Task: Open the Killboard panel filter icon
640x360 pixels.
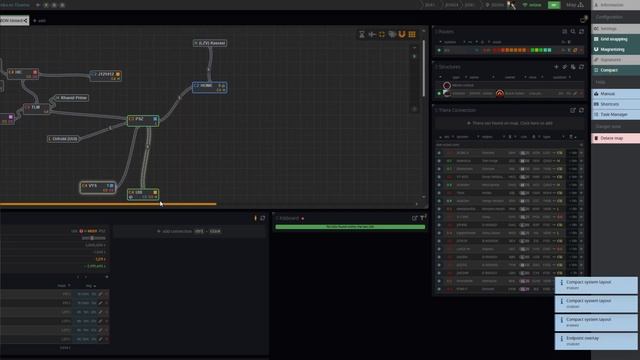Action: (423, 218)
